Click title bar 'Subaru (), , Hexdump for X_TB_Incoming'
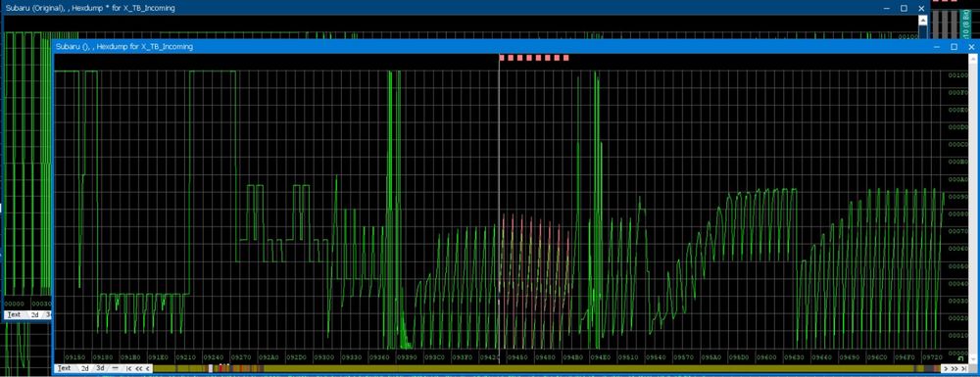This screenshot has width=980, height=377. tap(123, 47)
